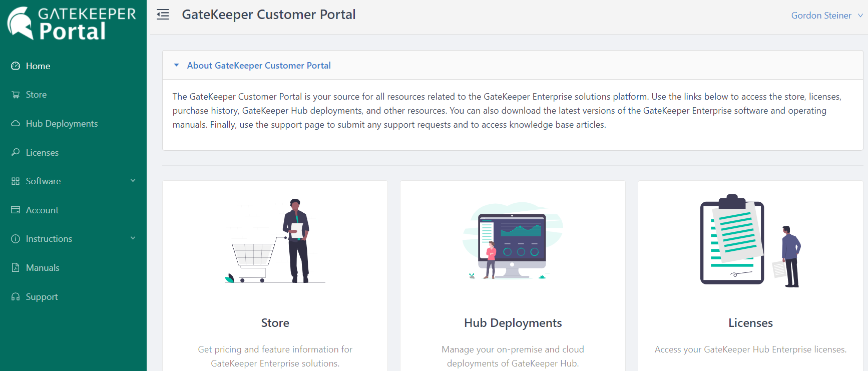Click the clipboard illustration in Licenses card
This screenshot has width=868, height=371.
click(732, 240)
